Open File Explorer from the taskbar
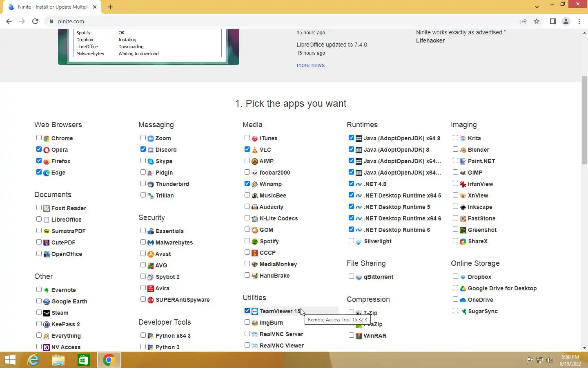Image resolution: width=588 pixels, height=368 pixels. pos(58,360)
